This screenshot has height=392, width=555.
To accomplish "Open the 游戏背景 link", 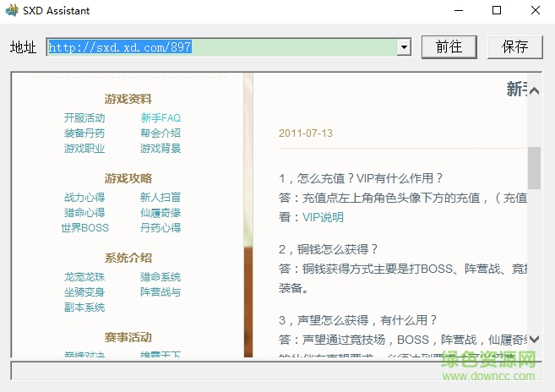I will click(161, 149).
